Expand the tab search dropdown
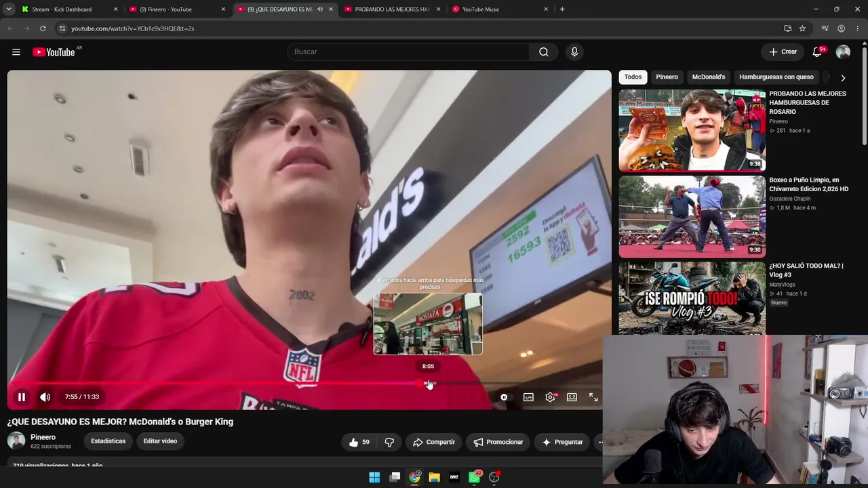The height and width of the screenshot is (488, 868). pos(9,9)
